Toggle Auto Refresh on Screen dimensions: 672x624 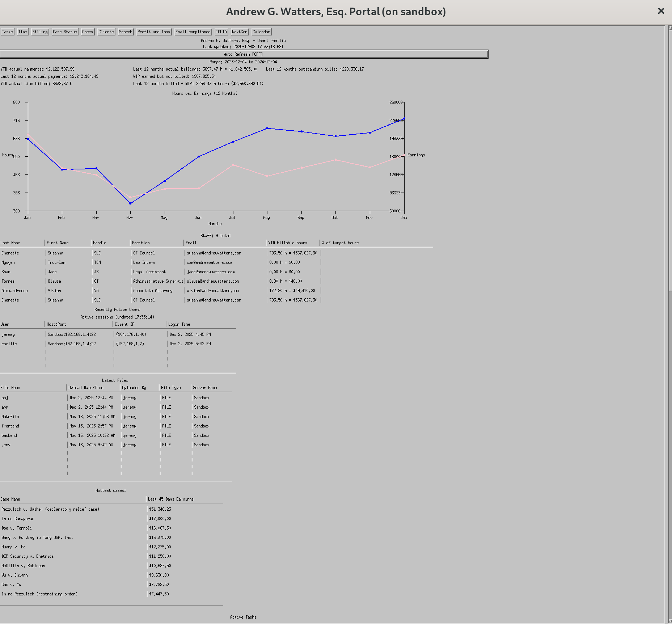click(x=244, y=54)
